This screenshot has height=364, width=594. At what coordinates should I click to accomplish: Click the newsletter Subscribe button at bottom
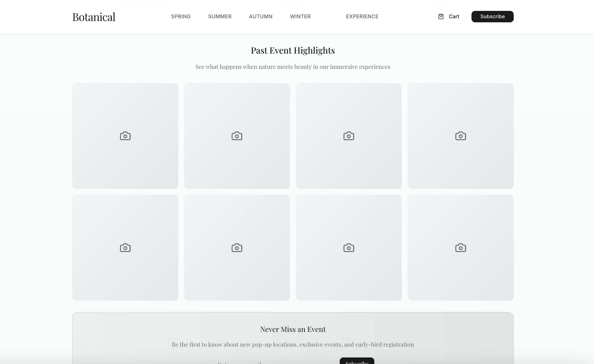coord(357,362)
